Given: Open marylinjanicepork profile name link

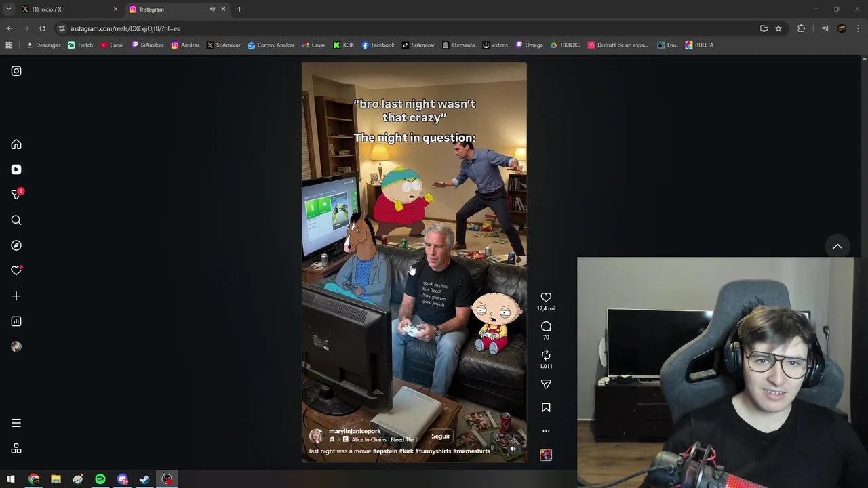Looking at the screenshot, I should (355, 431).
